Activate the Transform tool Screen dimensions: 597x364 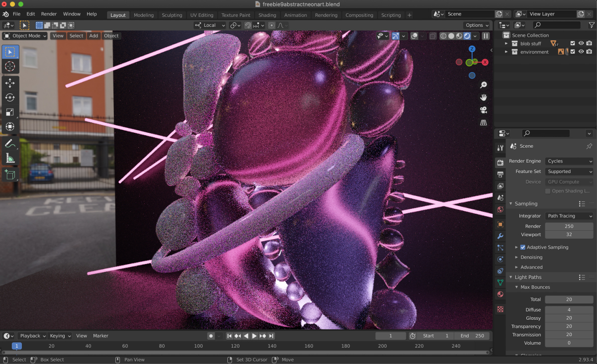click(x=10, y=126)
